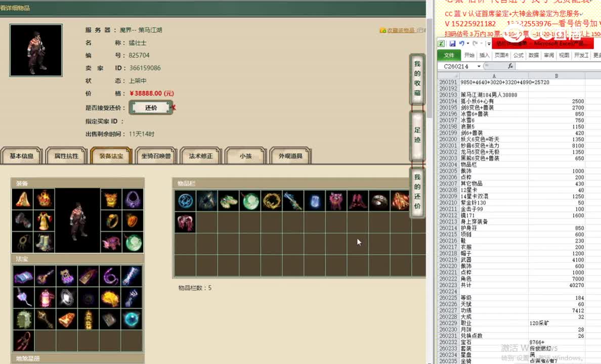The width and height of the screenshot is (601, 364).
Task: Open the Excel 审阅 ribbon tab
Action: click(x=549, y=55)
